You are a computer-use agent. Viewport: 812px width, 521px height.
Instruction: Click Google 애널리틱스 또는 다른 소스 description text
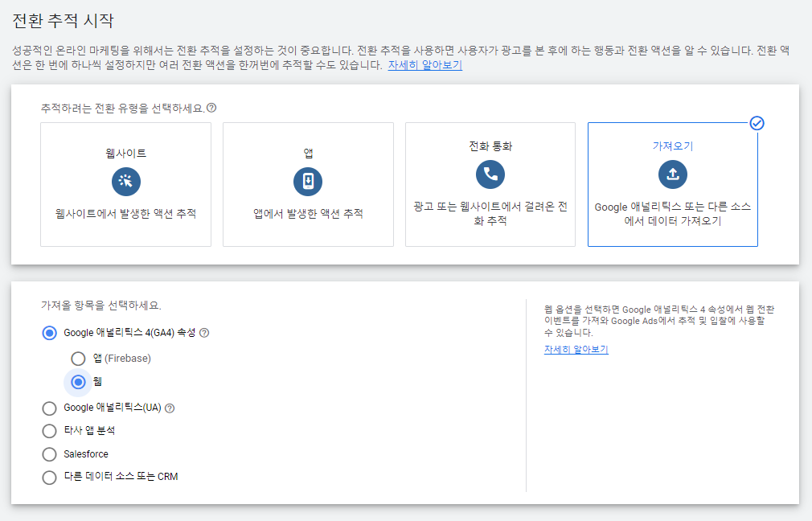(673, 213)
